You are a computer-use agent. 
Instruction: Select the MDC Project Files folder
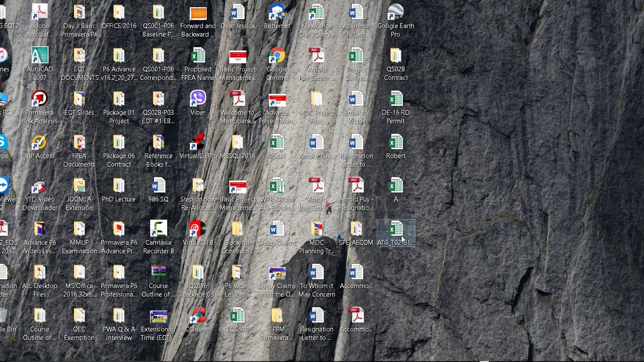pyautogui.click(x=316, y=99)
